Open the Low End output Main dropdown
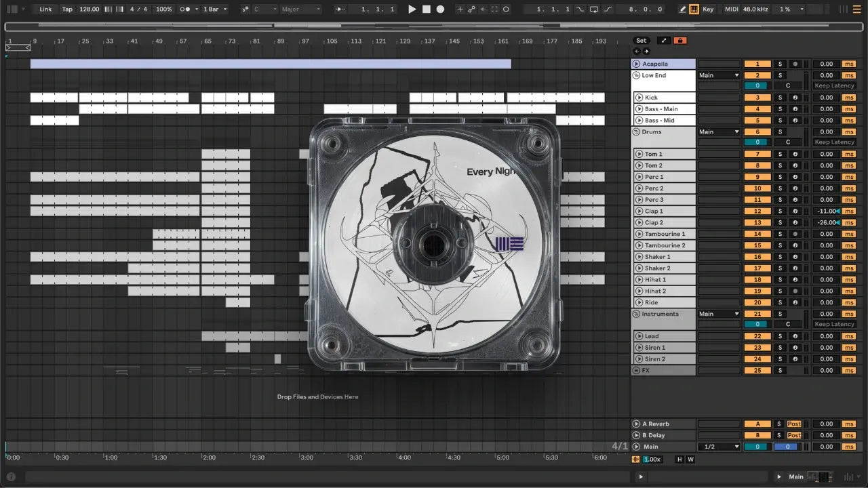Image resolution: width=868 pixels, height=488 pixels. pos(719,75)
